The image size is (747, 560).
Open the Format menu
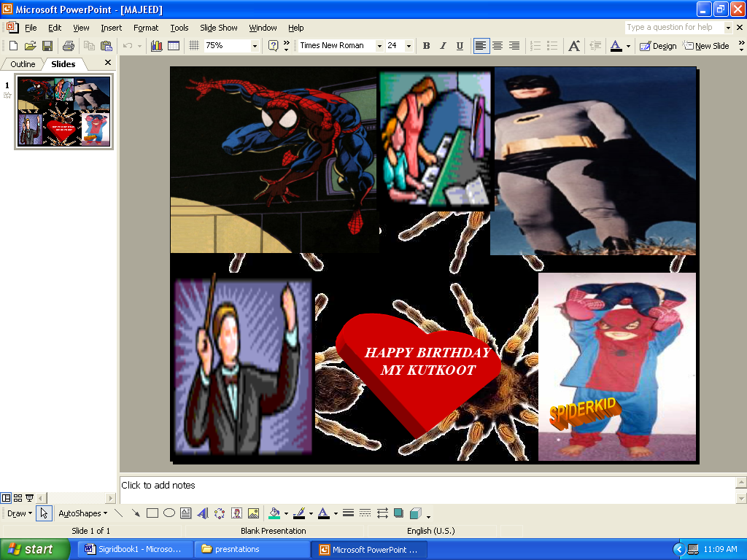[x=146, y=28]
